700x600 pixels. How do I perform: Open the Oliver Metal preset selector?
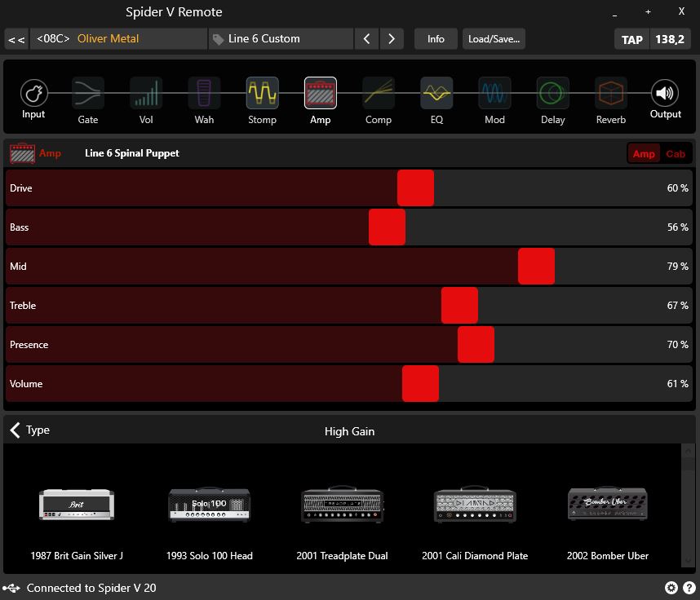118,39
